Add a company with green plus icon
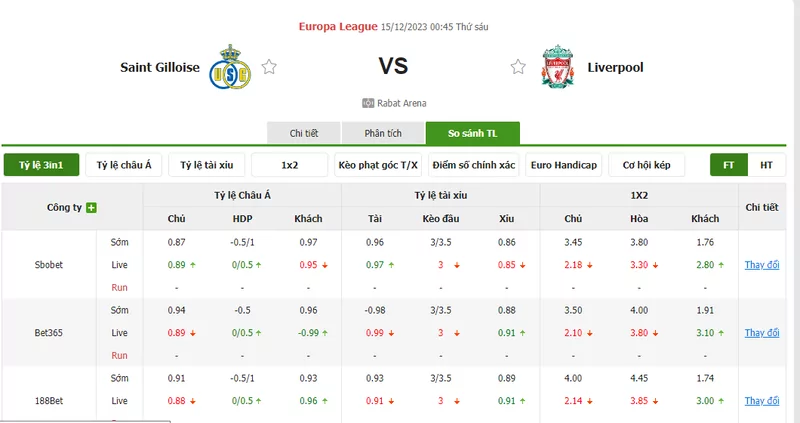800x423 pixels. 91,208
